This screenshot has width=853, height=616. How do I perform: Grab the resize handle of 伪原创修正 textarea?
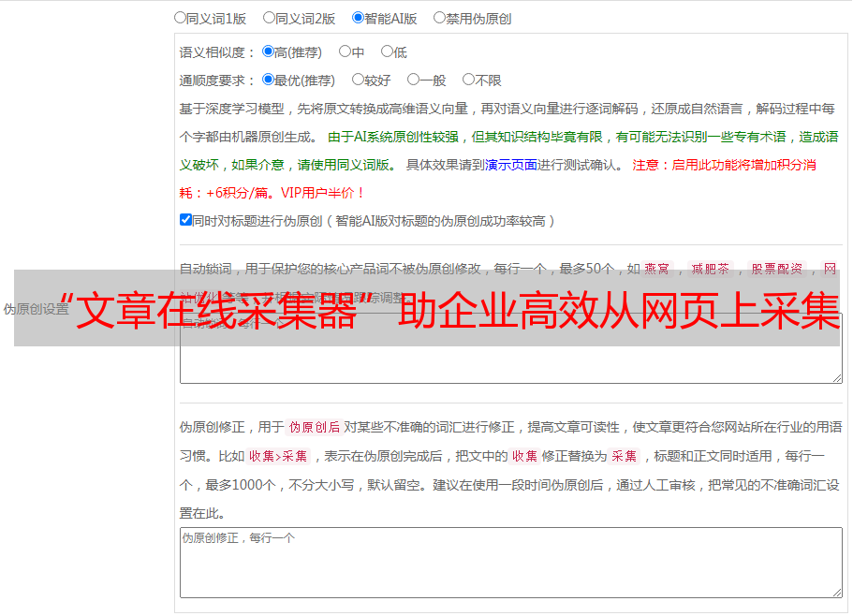(x=837, y=593)
